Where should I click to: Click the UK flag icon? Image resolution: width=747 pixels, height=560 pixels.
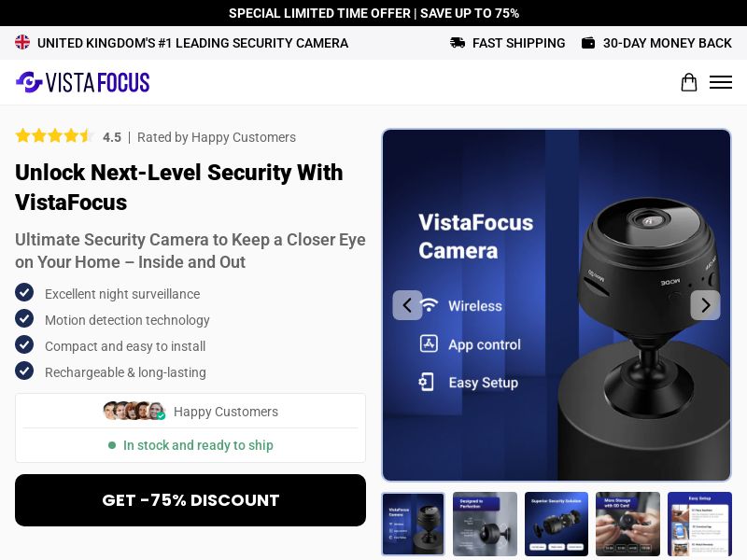tap(22, 42)
